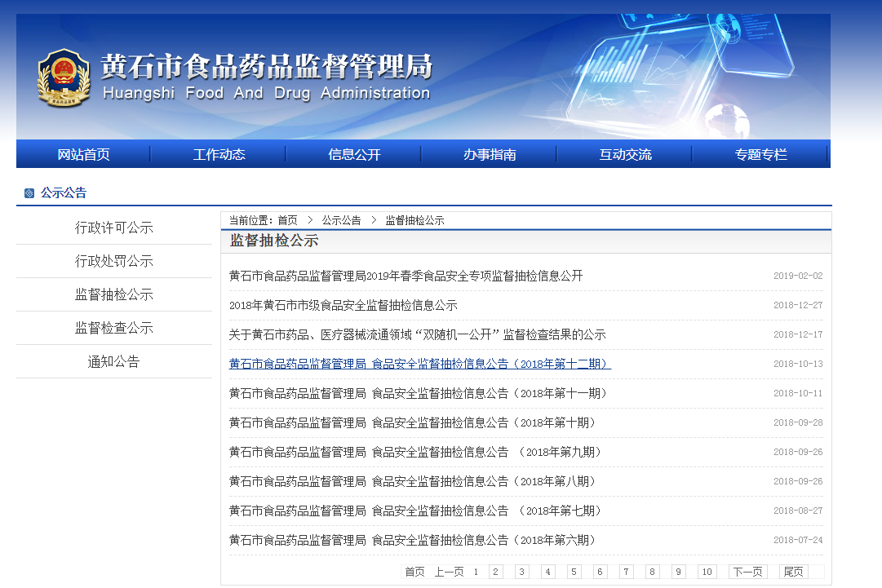882x588 pixels.
Task: Open the 2018年第十二期 announcement link
Action: [x=419, y=364]
